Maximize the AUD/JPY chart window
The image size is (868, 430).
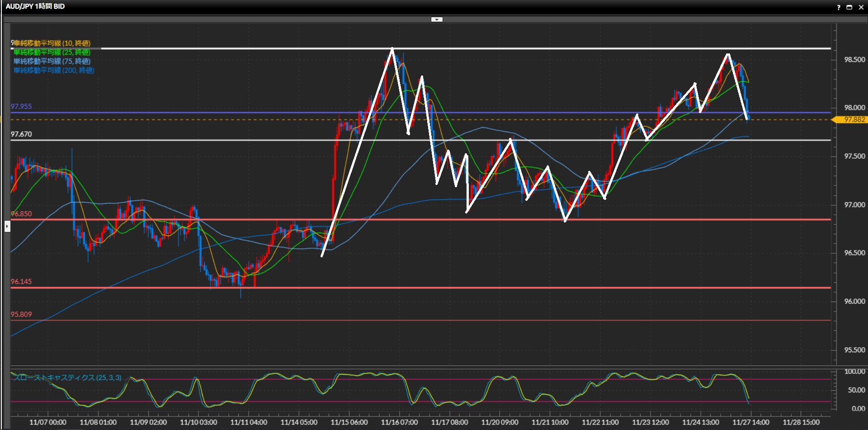[x=849, y=7]
